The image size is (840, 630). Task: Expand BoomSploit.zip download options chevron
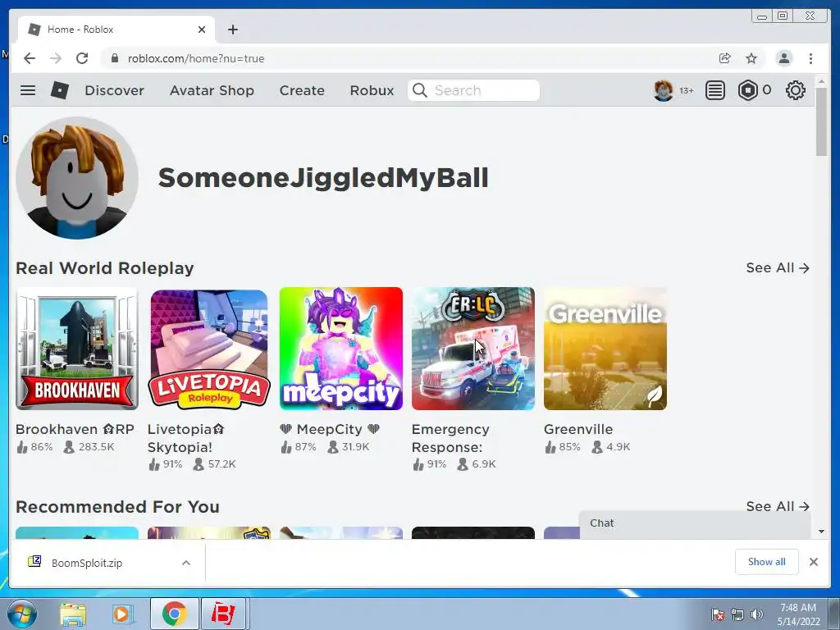(186, 563)
